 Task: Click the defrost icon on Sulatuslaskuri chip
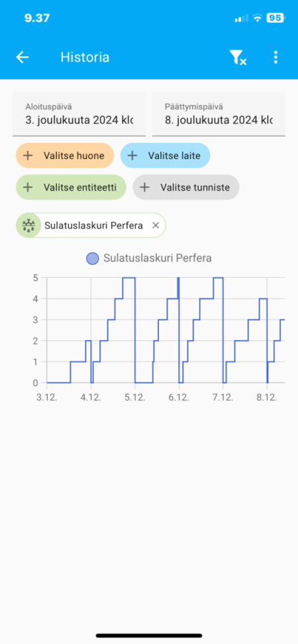(x=28, y=225)
